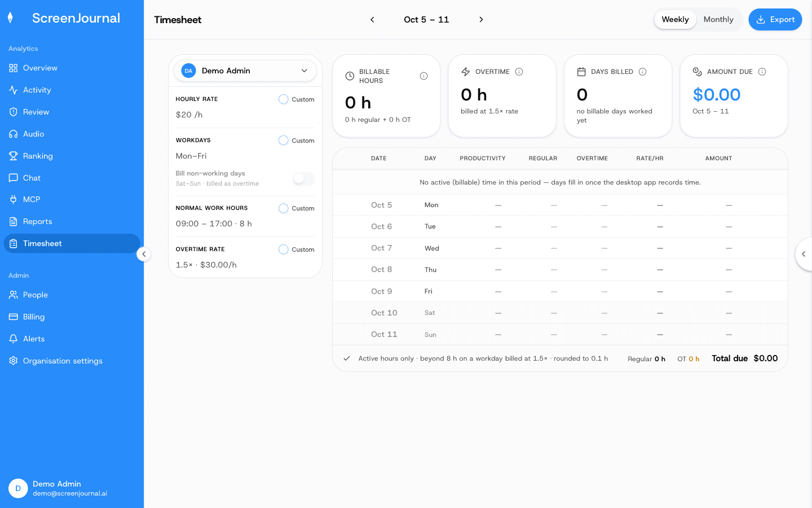The width and height of the screenshot is (812, 508).
Task: Open the Demo Admin user dropdown
Action: point(245,71)
